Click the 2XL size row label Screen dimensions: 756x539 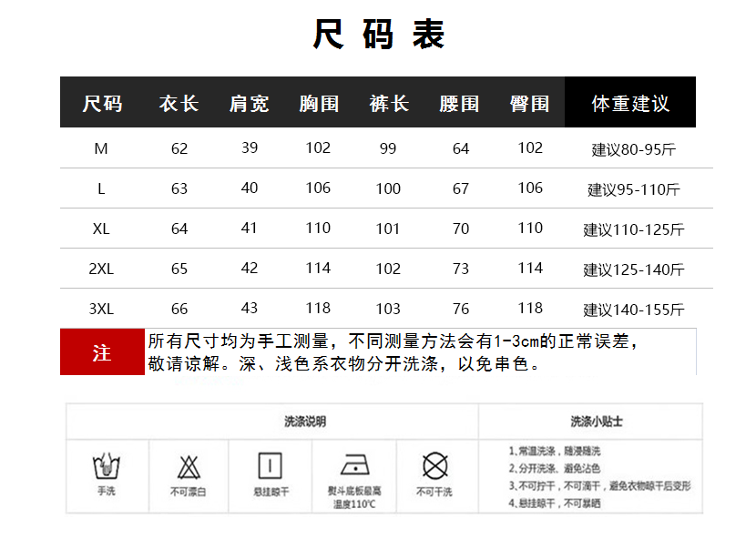pos(101,269)
